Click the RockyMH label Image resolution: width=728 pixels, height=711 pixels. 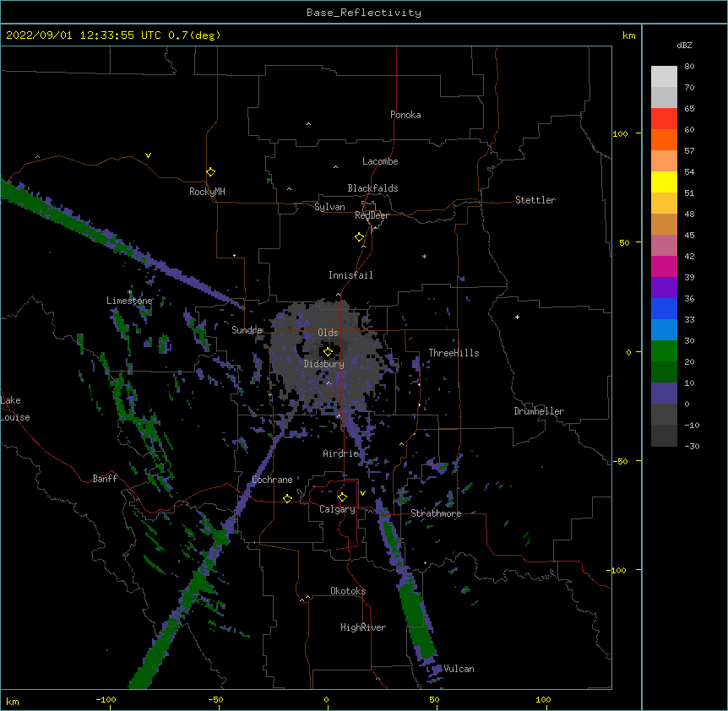tap(207, 192)
